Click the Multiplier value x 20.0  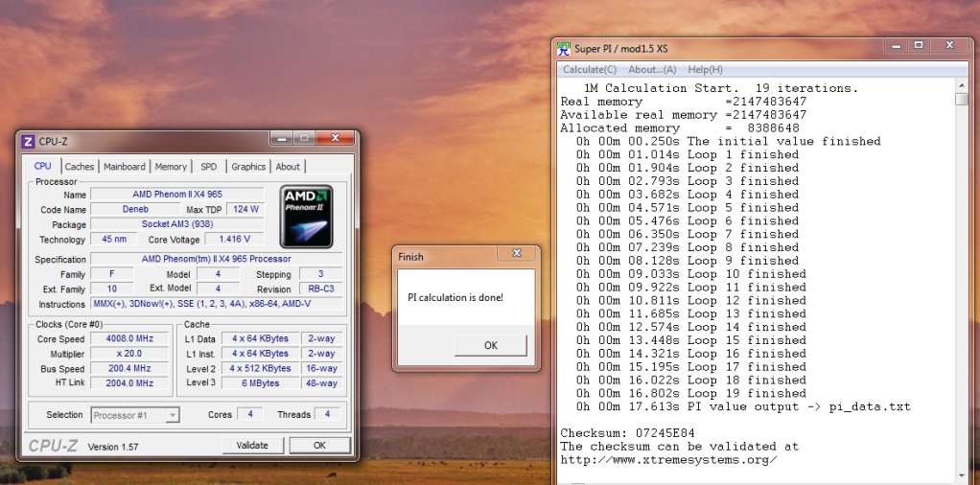(130, 354)
